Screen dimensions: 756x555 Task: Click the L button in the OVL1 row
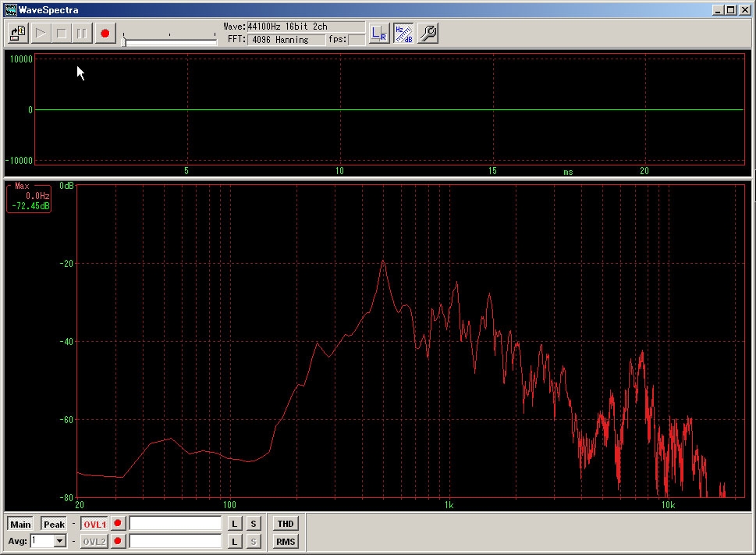click(x=235, y=524)
